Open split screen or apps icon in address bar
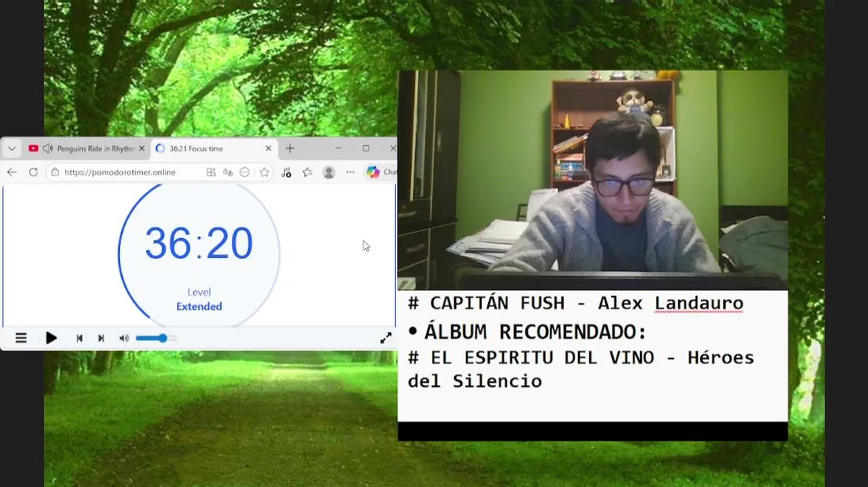This screenshot has width=868, height=487. (211, 172)
